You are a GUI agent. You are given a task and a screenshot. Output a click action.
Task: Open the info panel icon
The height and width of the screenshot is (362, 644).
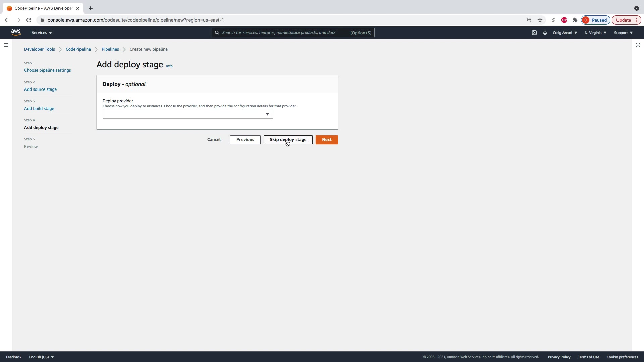[x=638, y=45]
